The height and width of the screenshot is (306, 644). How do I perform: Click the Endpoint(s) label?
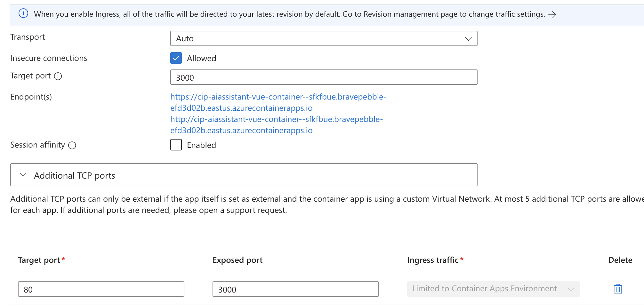click(x=31, y=97)
